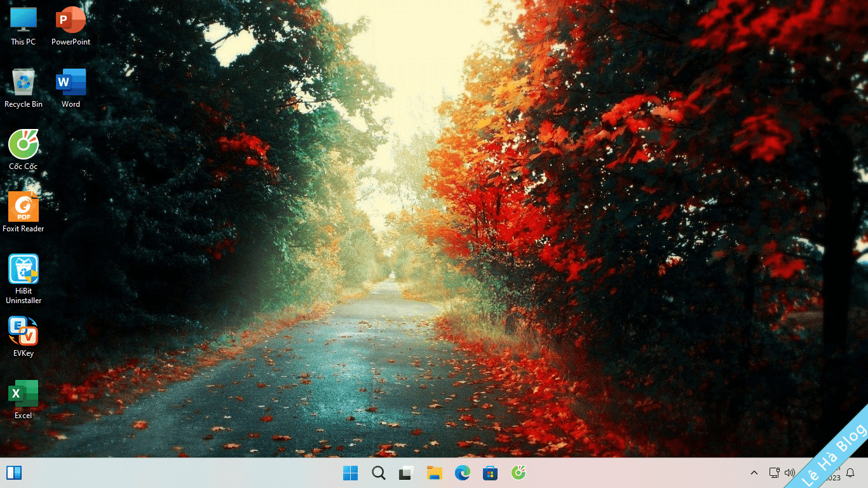Show notifications via the bell icon
Image resolution: width=868 pixels, height=488 pixels.
click(x=850, y=473)
